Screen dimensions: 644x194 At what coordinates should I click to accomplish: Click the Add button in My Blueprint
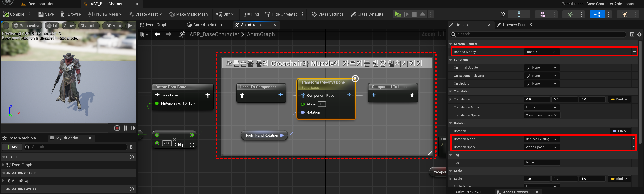12,147
